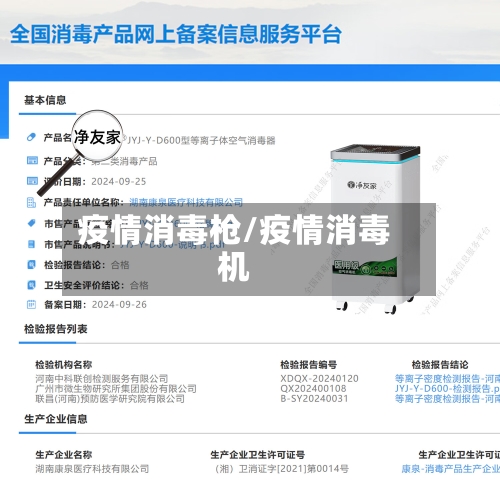
Task: Click the eraser icon beside product name
Action: click(31, 137)
